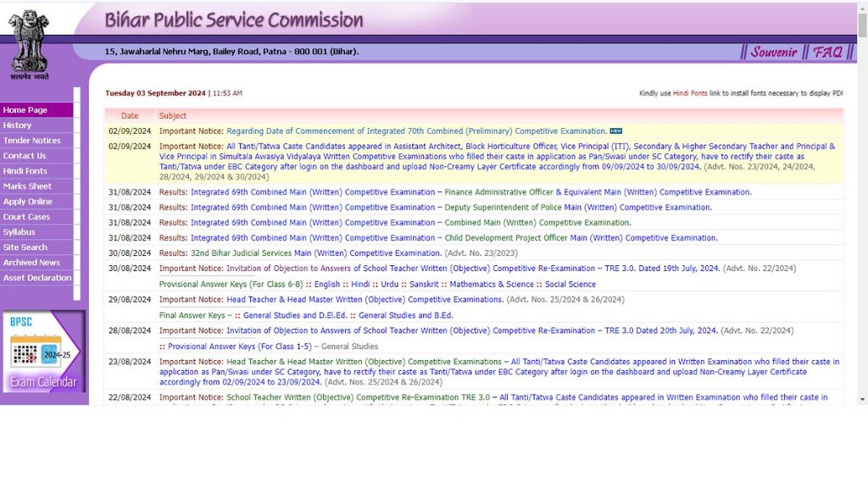Open Tender Notices in sidebar
The width and height of the screenshot is (868, 488).
[36, 141]
